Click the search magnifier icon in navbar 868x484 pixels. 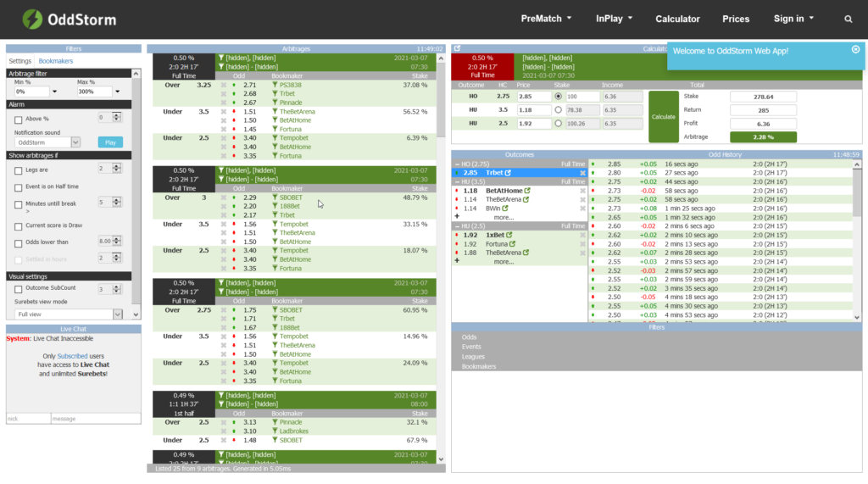click(849, 19)
